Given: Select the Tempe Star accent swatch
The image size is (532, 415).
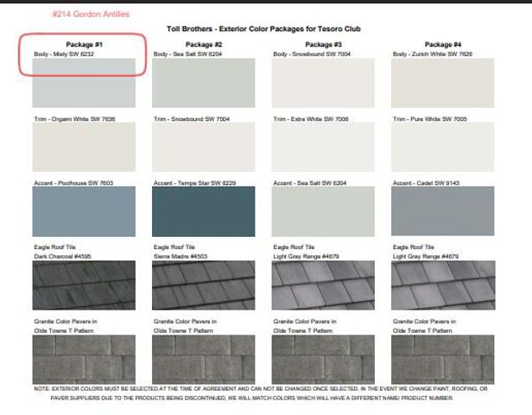Looking at the screenshot, I should click(x=203, y=212).
